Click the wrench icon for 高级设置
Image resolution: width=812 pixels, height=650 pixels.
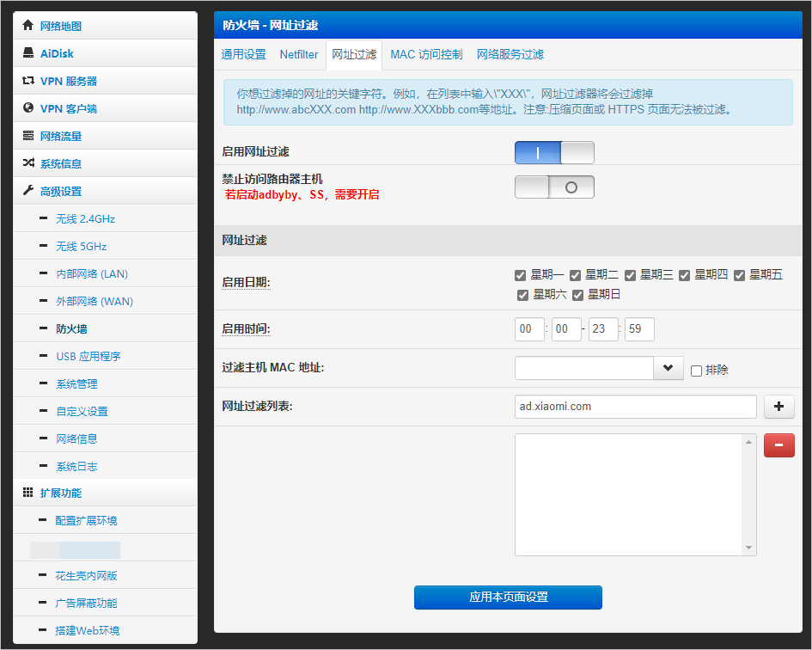click(x=28, y=191)
